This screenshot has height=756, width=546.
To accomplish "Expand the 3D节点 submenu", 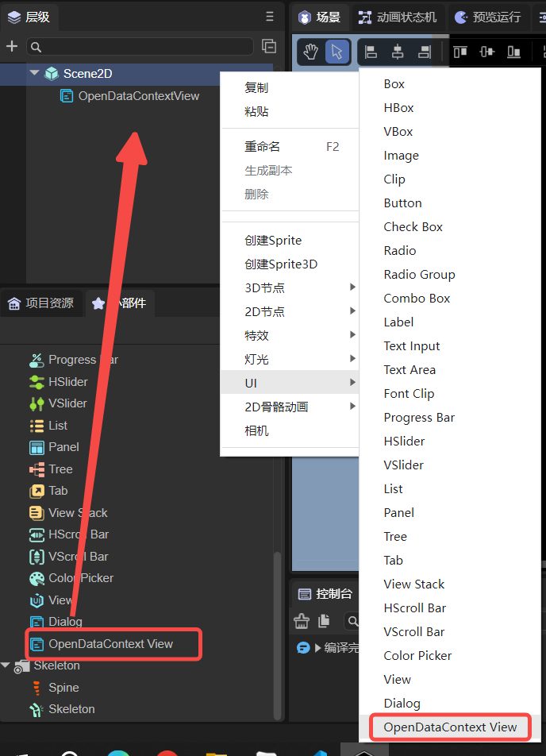I will 289,287.
